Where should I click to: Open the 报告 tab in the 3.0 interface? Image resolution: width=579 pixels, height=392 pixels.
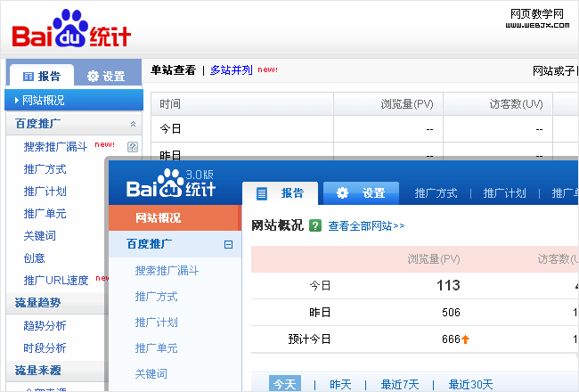[x=280, y=193]
